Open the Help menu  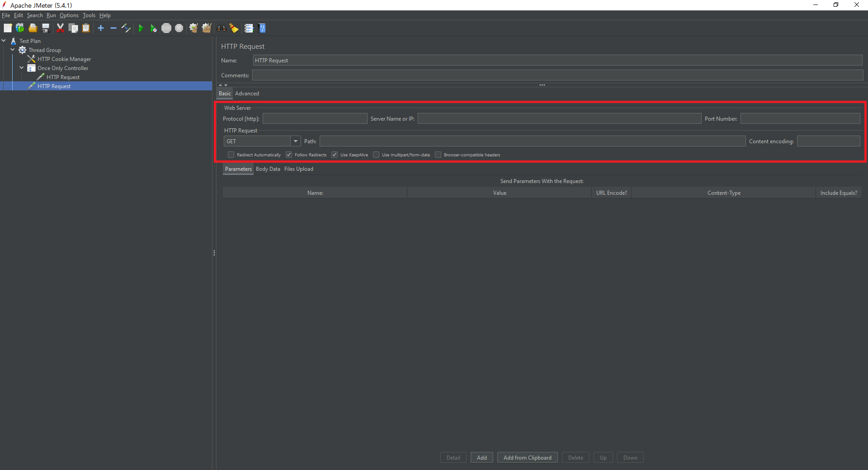[105, 15]
